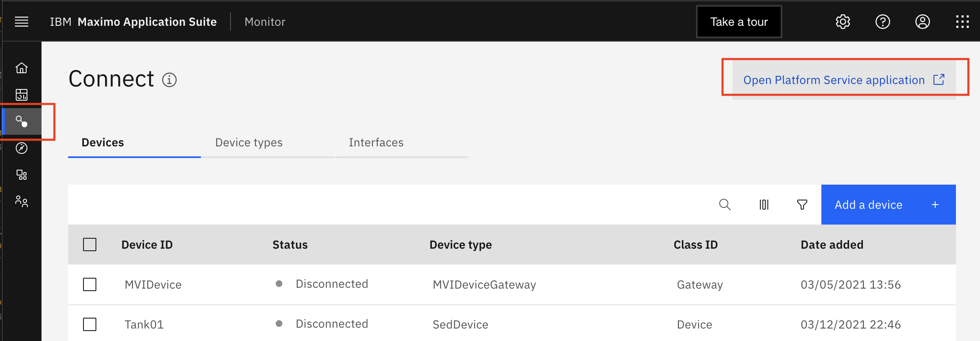Open the hamburger navigation menu
980x341 pixels.
tap(22, 22)
